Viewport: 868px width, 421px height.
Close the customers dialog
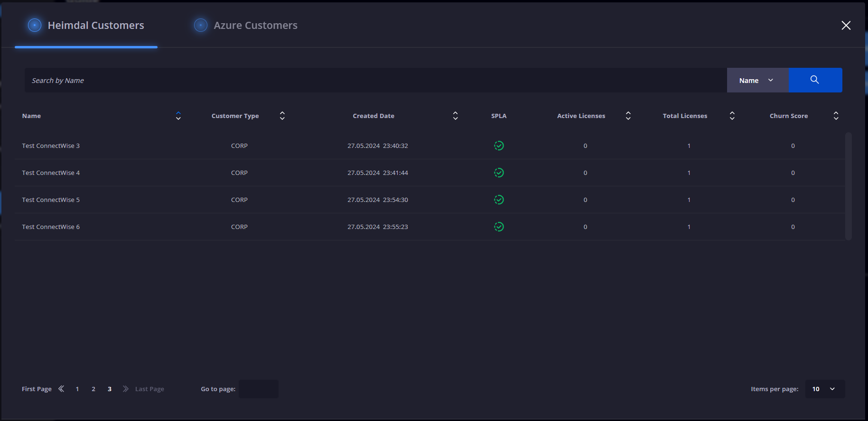(x=846, y=25)
